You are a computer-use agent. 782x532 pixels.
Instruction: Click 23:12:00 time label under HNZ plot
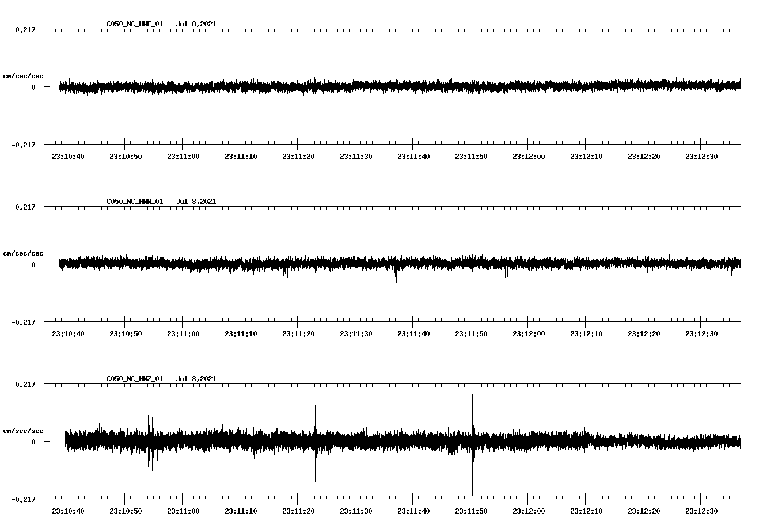point(529,511)
